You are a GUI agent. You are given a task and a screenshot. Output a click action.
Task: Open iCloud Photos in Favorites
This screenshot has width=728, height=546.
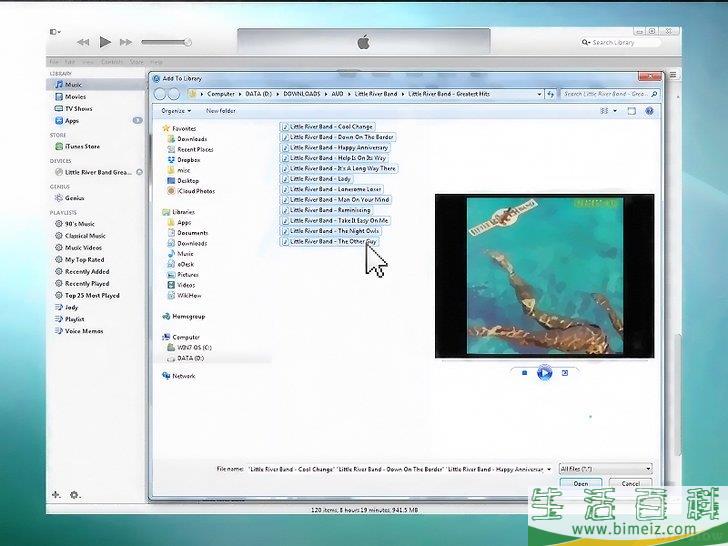pos(195,191)
